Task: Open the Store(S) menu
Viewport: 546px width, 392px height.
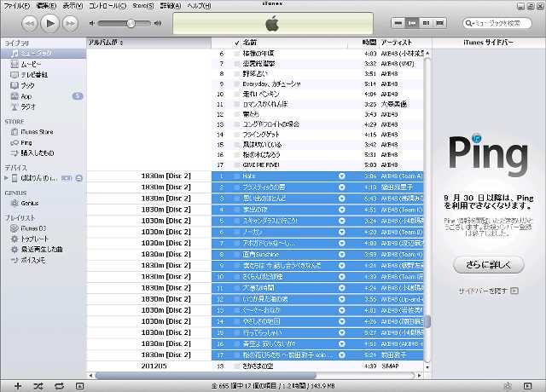Action: pyautogui.click(x=143, y=5)
